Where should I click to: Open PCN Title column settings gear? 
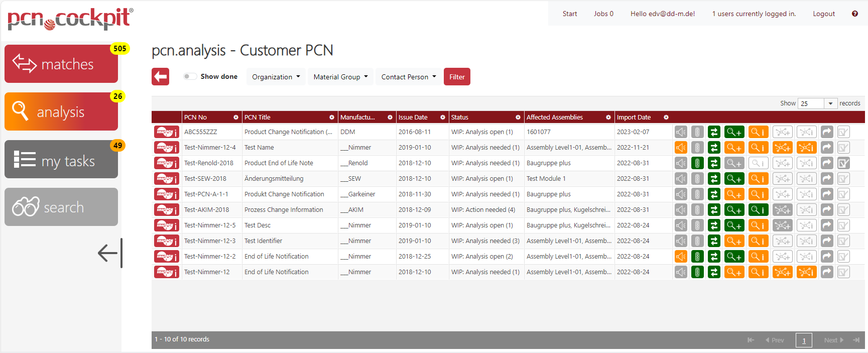pyautogui.click(x=332, y=117)
